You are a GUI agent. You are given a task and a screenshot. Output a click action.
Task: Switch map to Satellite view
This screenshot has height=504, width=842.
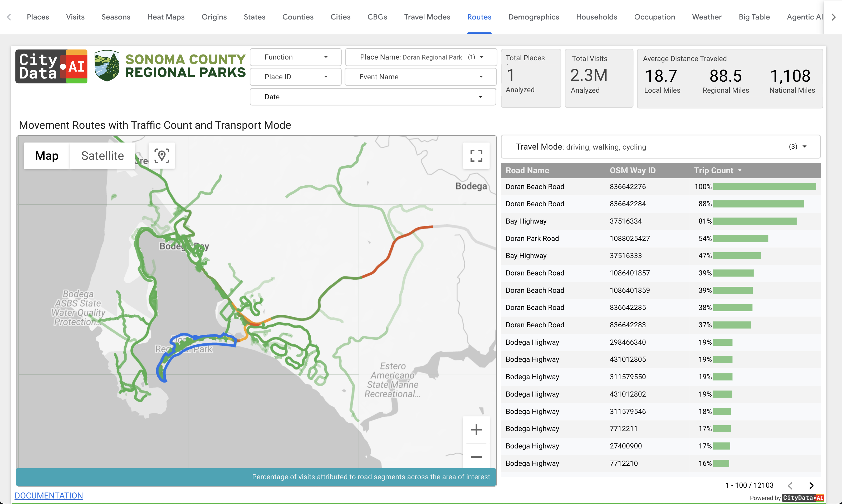(x=102, y=156)
